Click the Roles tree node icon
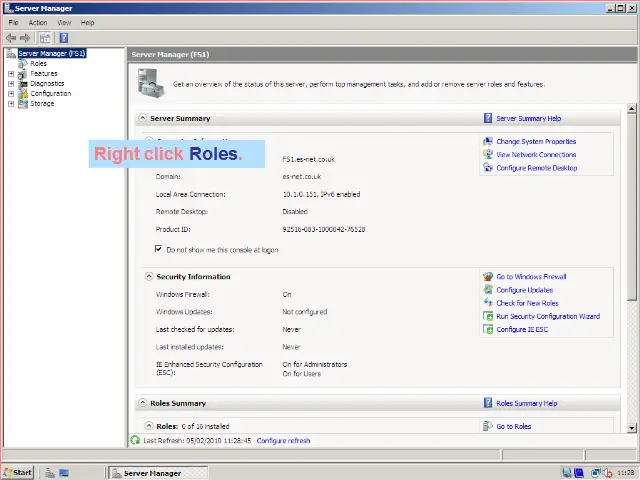This screenshot has height=480, width=640. 23,64
